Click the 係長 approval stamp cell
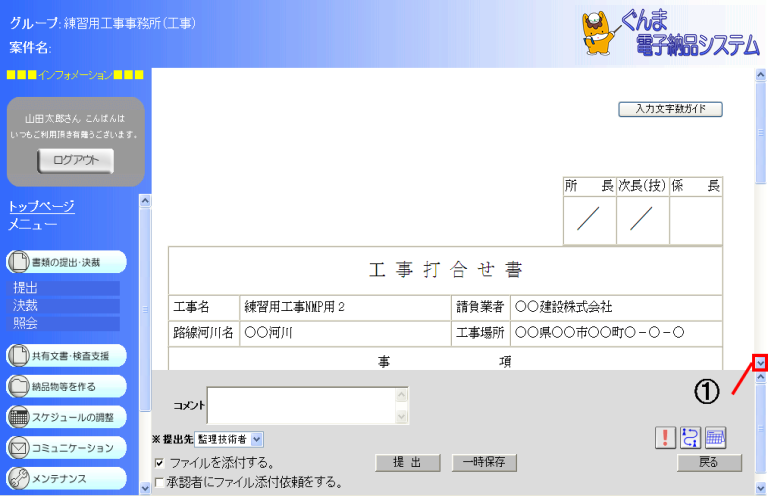The width and height of the screenshot is (768, 496). [x=696, y=220]
